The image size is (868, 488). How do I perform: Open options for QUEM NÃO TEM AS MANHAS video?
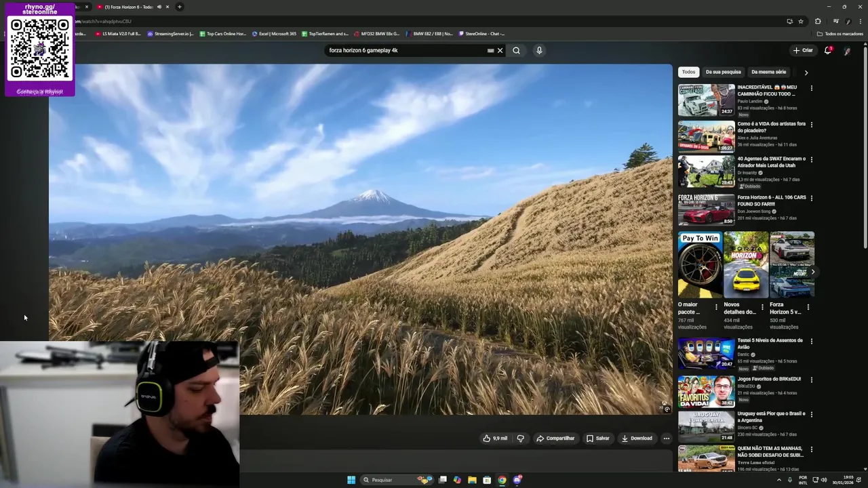811,449
